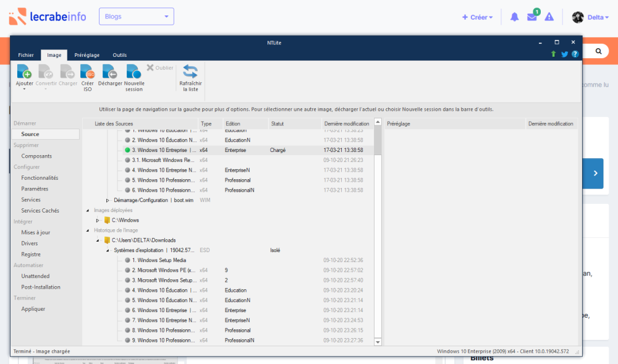Screen dimensions: 618x364
Task: Switch to the Préréglage ribbon tab
Action: pos(87,55)
